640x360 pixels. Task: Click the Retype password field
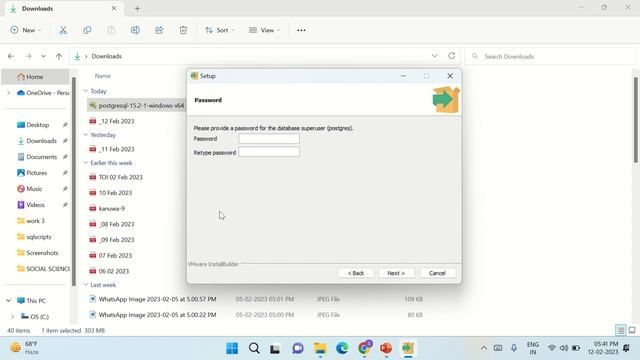[269, 152]
